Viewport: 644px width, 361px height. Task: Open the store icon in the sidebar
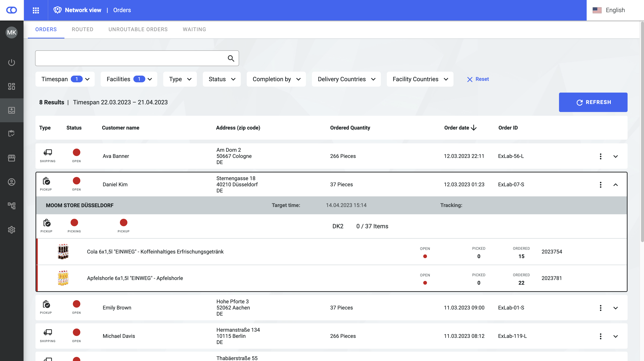12,158
